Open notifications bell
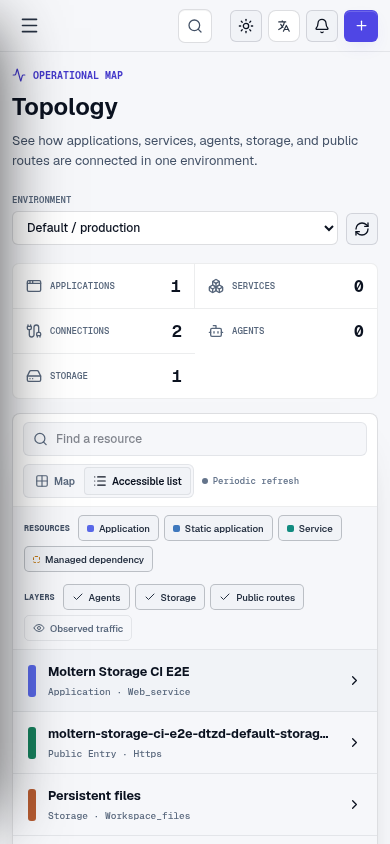Viewport: 390px width, 844px height. [x=322, y=26]
